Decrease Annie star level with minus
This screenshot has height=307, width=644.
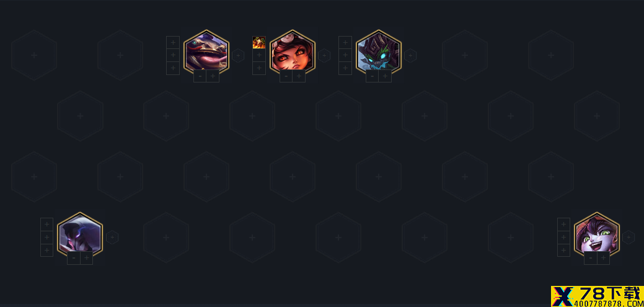coord(286,76)
